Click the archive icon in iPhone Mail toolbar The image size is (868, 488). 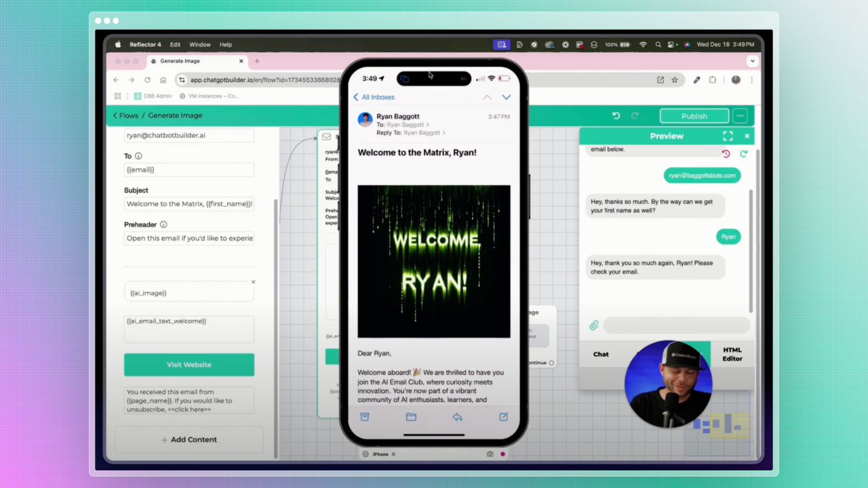[365, 417]
